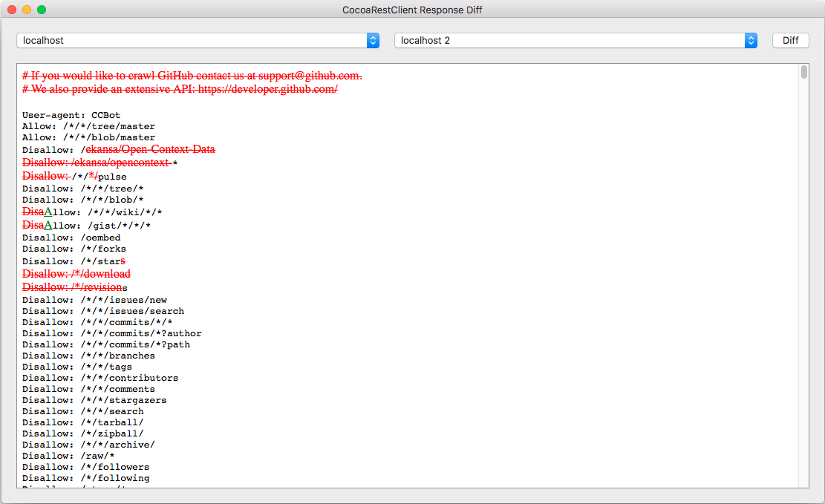Click the 'Disallow: /*/tarball/' line

pyautogui.click(x=82, y=422)
